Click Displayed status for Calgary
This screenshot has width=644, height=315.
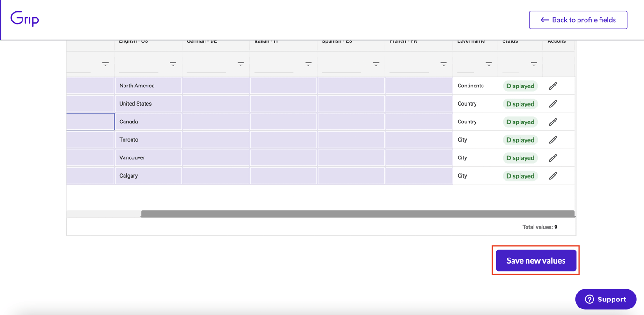tap(520, 176)
